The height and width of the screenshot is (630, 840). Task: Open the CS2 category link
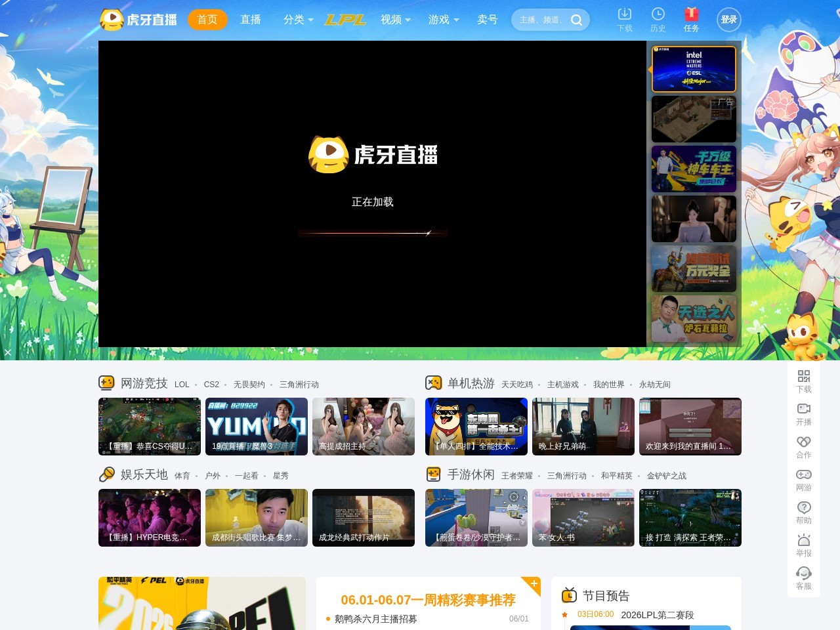click(211, 385)
